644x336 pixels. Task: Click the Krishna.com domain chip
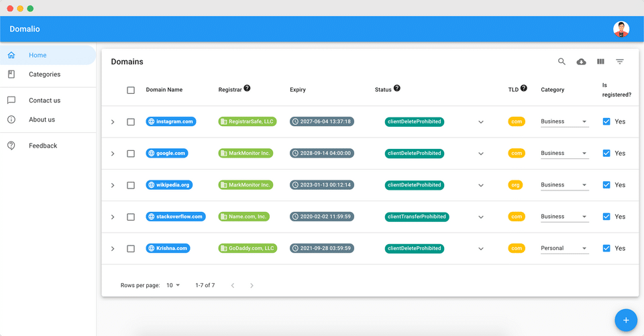pyautogui.click(x=168, y=248)
